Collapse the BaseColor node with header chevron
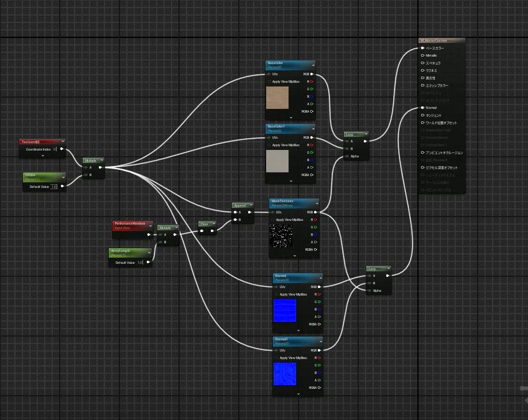This screenshot has width=528, height=420. [313, 65]
